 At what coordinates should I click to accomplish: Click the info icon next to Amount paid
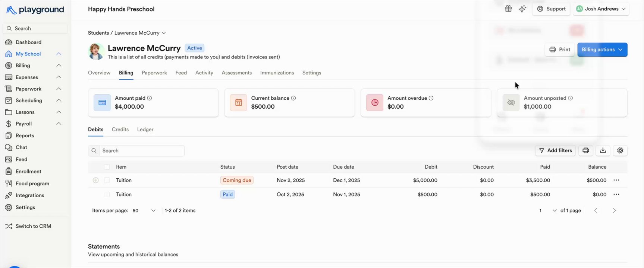tap(150, 98)
